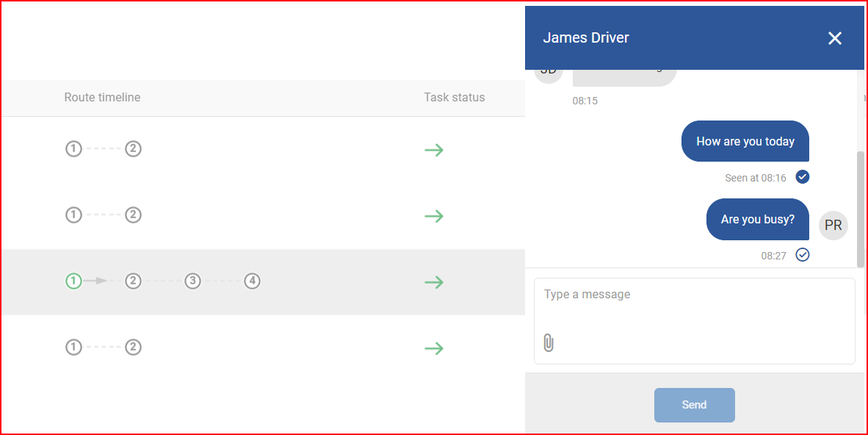Close the James Driver chat panel
The width and height of the screenshot is (868, 435).
(x=834, y=37)
